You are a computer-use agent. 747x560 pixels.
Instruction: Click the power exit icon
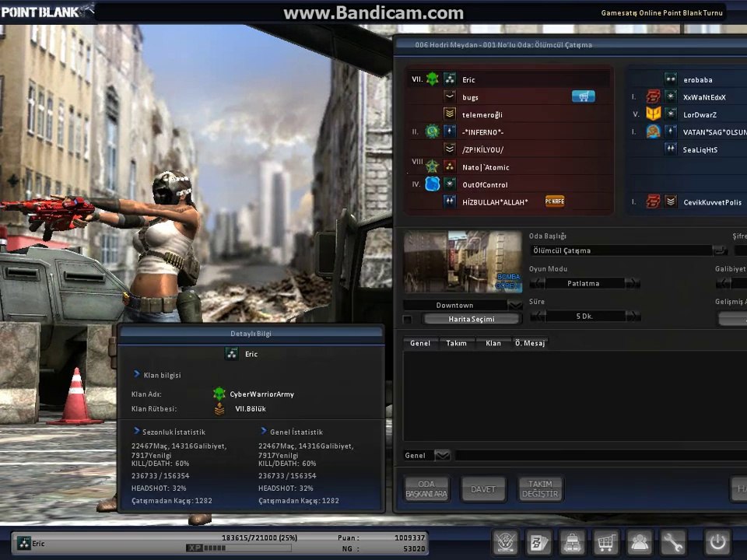pyautogui.click(x=717, y=542)
